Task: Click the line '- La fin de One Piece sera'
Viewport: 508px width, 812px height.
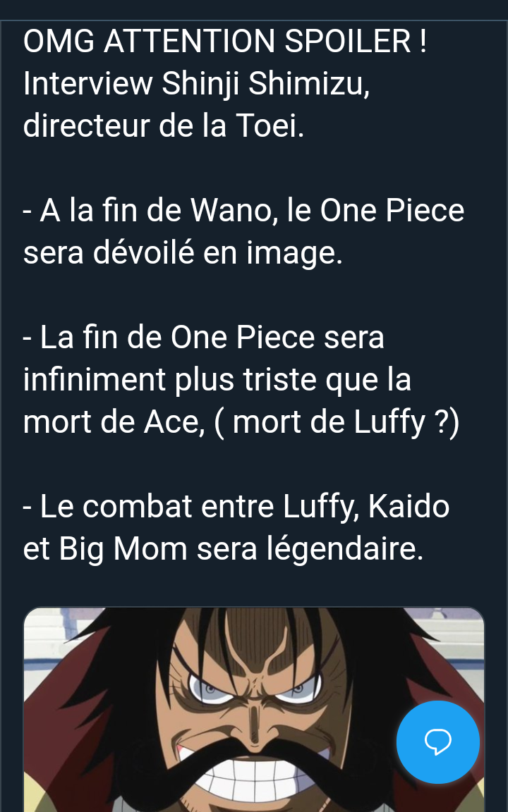Action: click(x=204, y=337)
